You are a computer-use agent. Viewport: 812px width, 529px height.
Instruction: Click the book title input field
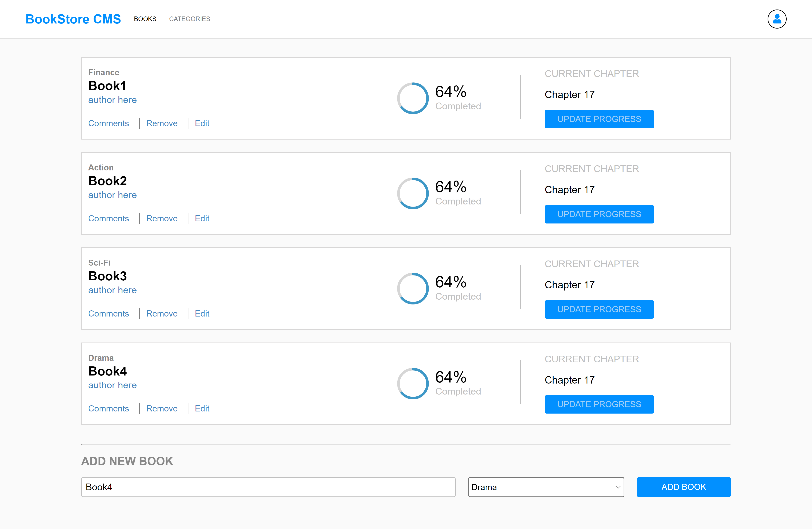(268, 487)
